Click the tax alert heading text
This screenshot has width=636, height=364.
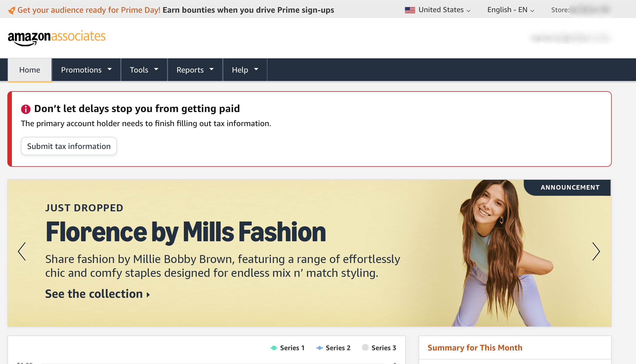137,109
